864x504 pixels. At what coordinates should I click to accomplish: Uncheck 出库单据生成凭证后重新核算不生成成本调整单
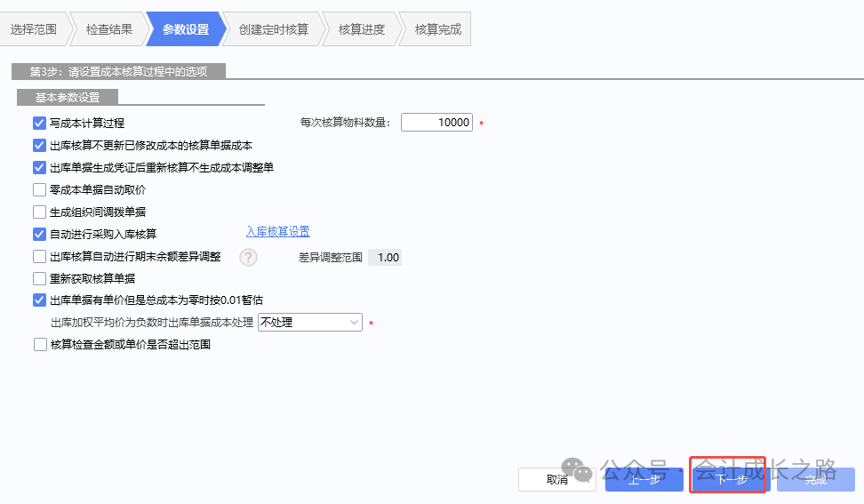39,167
